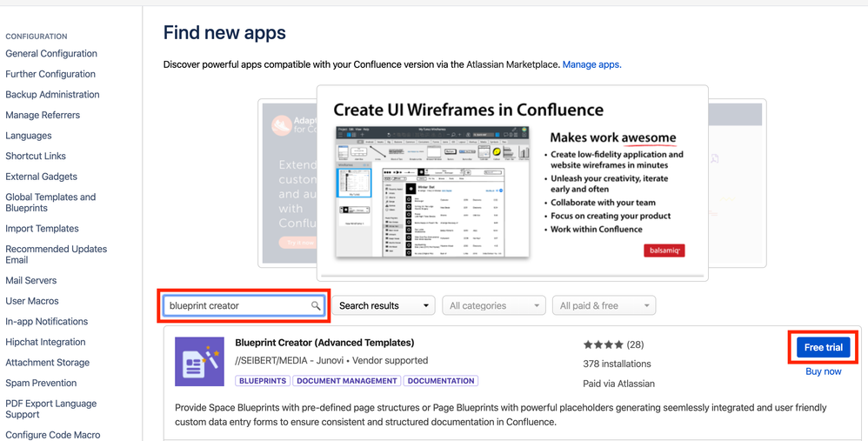This screenshot has width=868, height=441.
Task: Open General Configuration in sidebar
Action: [x=51, y=54]
